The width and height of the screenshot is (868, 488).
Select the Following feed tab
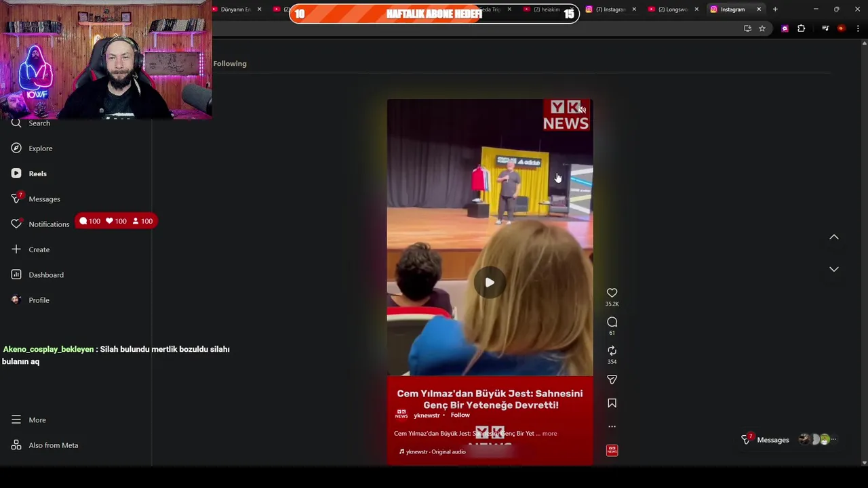click(230, 64)
